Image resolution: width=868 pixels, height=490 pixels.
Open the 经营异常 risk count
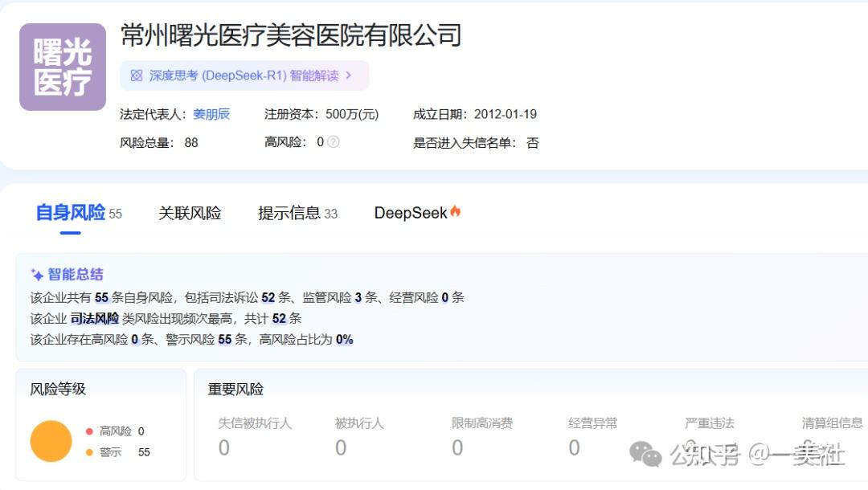pos(574,447)
